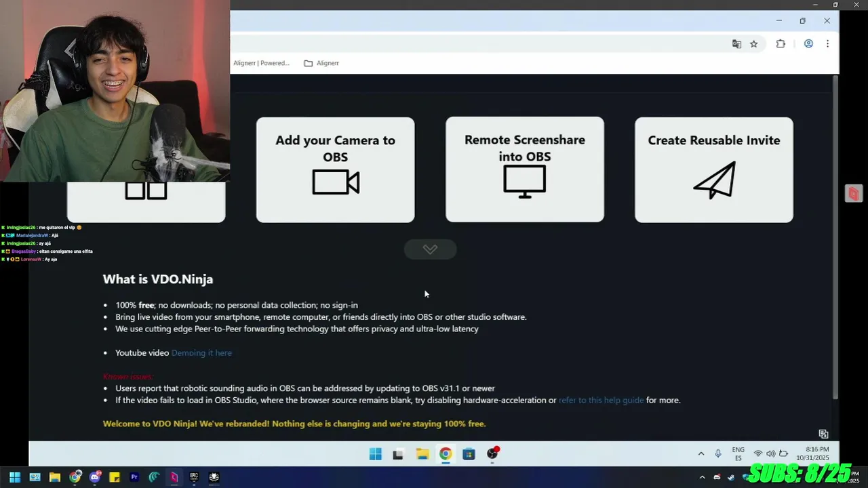Open the Windows Start button on the outer taskbar
Image resolution: width=868 pixels, height=488 pixels.
14,477
